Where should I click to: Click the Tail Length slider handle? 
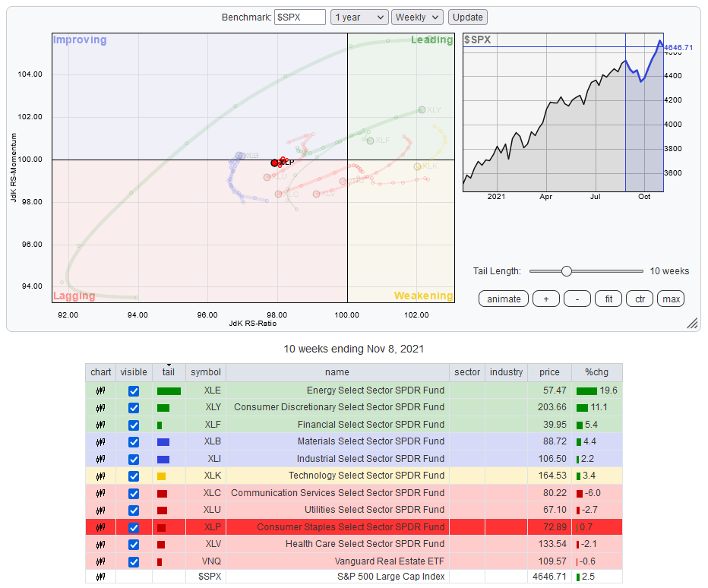pyautogui.click(x=567, y=270)
